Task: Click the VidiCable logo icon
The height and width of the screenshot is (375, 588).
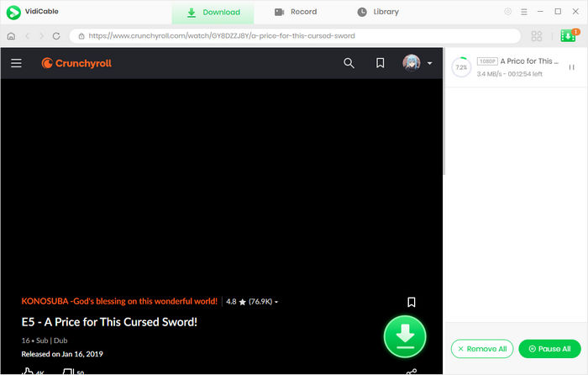Action: [13, 13]
